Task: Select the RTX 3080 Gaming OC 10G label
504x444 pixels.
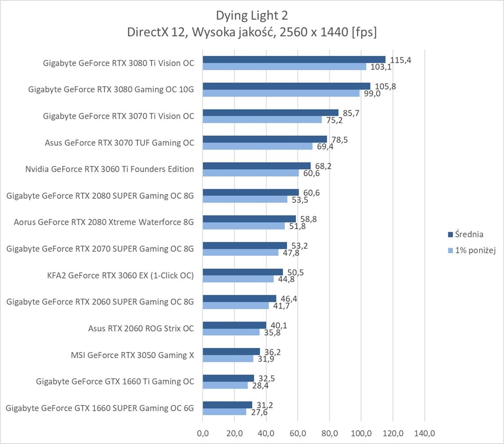Action: 111,90
